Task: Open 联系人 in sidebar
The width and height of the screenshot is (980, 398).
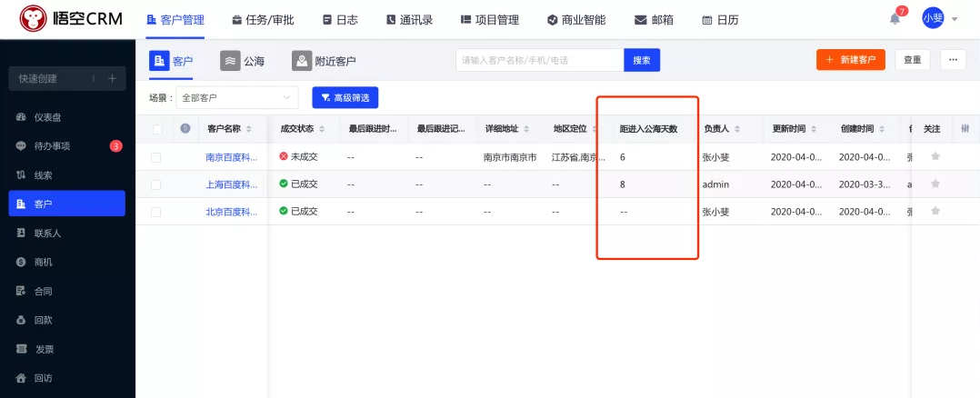Action: pos(67,233)
